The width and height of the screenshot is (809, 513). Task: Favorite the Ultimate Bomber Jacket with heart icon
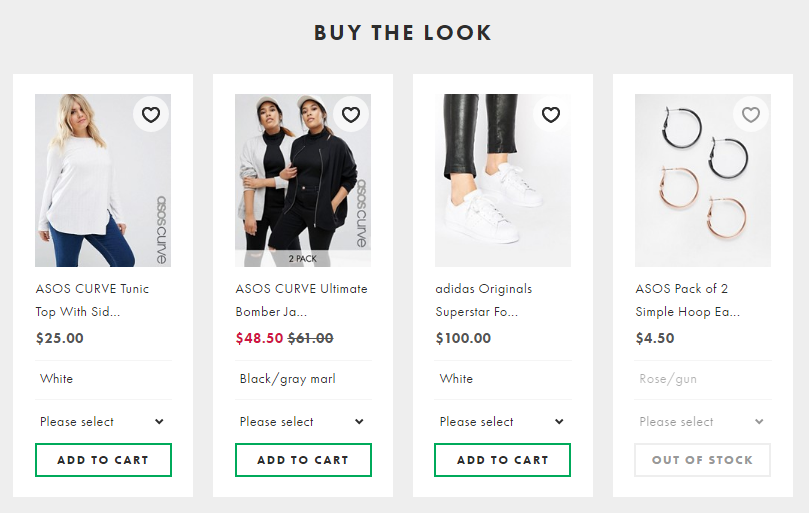(351, 114)
